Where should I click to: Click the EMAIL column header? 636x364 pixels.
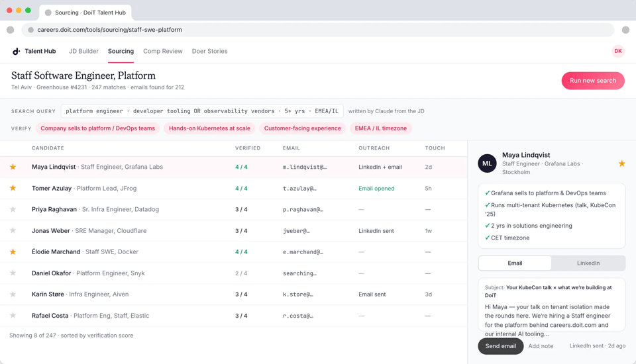(291, 148)
